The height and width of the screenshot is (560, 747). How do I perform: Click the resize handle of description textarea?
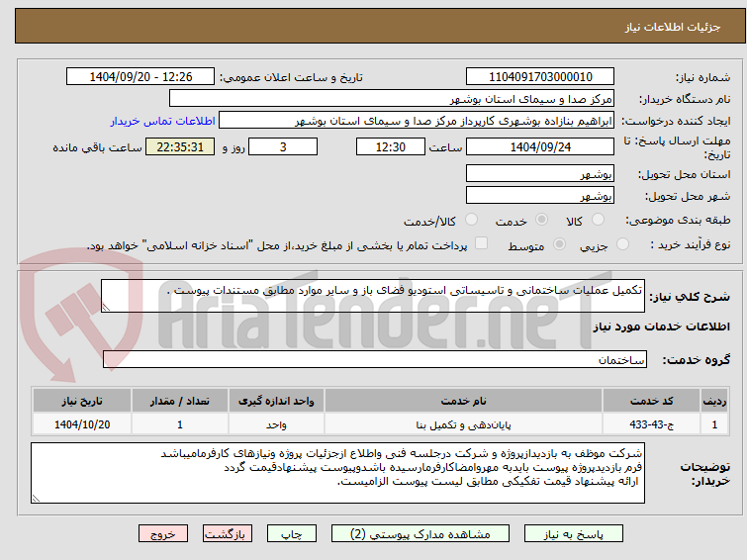(106, 308)
